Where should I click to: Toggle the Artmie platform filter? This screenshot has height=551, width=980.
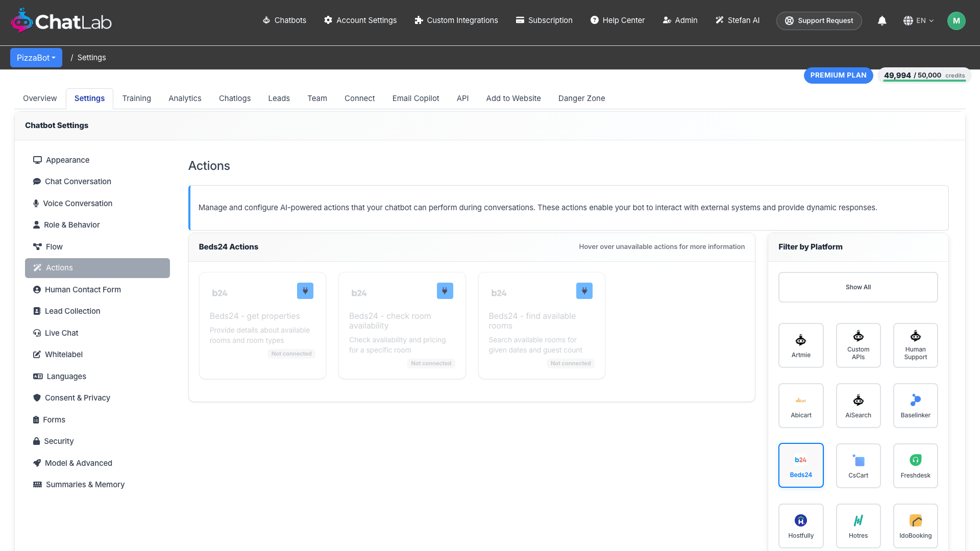pos(801,345)
